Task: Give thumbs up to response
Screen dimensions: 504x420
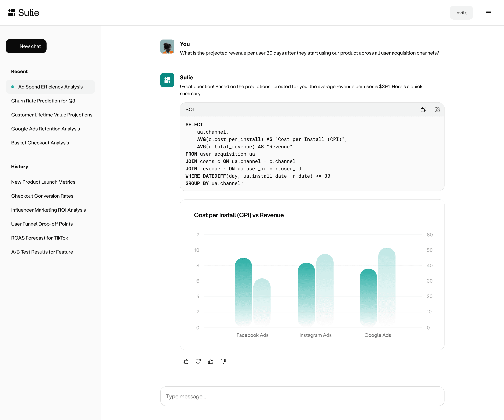Action: tap(211, 361)
